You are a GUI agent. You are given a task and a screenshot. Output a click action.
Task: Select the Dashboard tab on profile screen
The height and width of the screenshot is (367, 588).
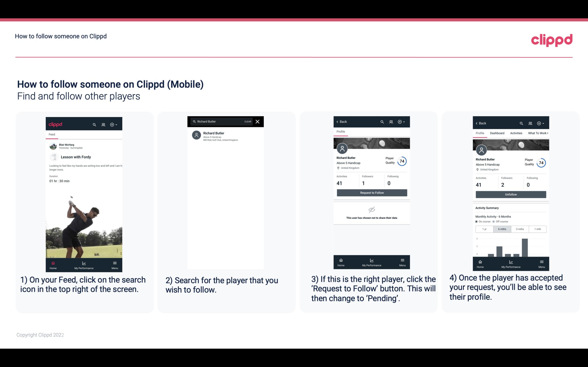pyautogui.click(x=497, y=133)
